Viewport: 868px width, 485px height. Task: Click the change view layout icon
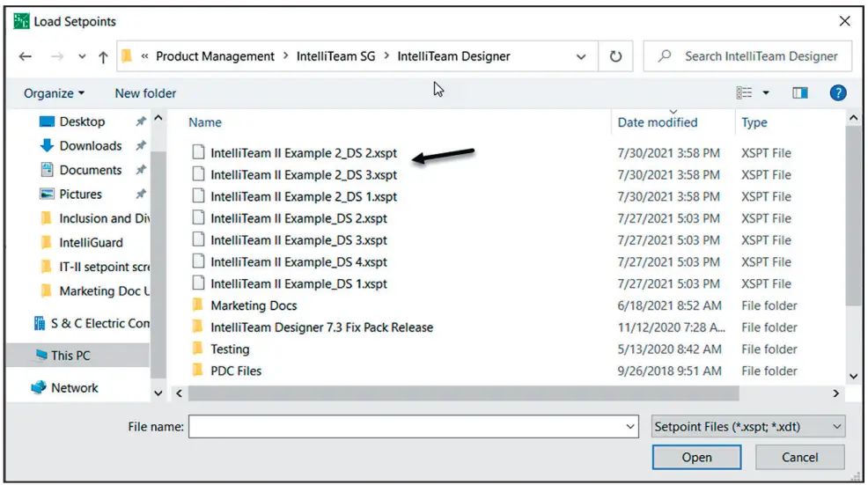coord(745,92)
